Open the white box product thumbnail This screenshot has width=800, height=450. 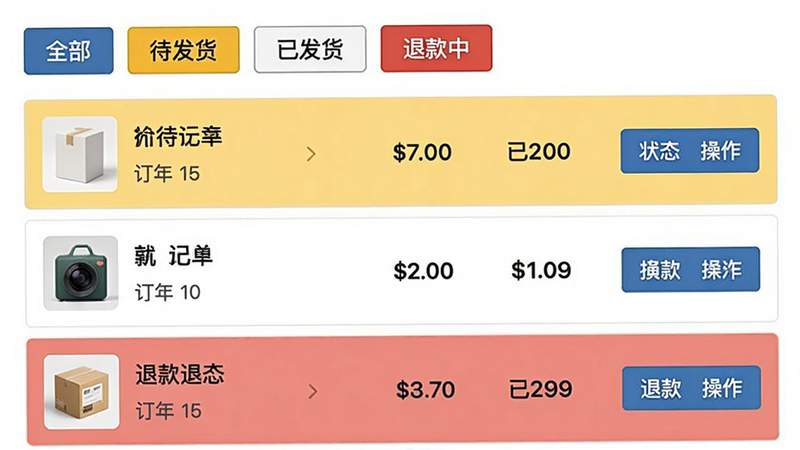(x=80, y=154)
